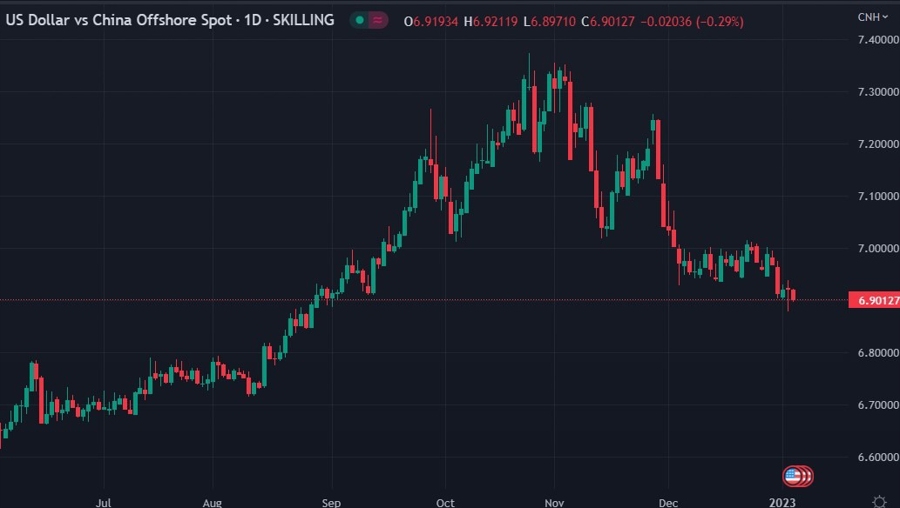The image size is (900, 508).
Task: Click the red approximate-data indicator icon
Action: pyautogui.click(x=378, y=21)
